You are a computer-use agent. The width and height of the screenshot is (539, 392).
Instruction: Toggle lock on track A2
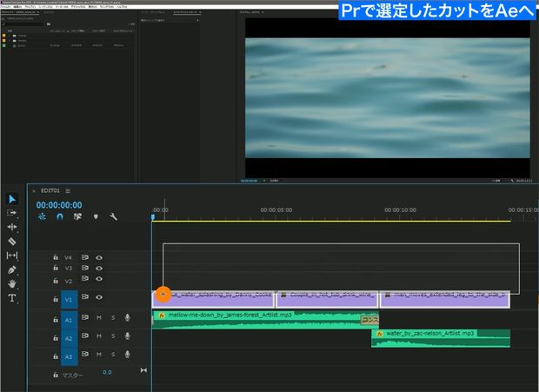pyautogui.click(x=56, y=338)
